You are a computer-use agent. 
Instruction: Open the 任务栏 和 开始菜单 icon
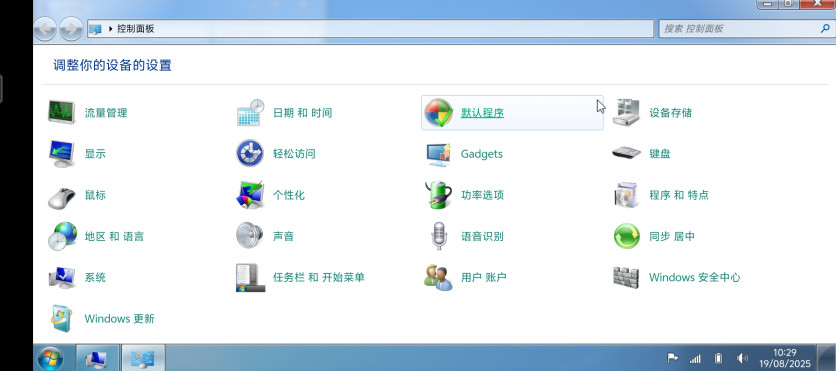click(250, 277)
